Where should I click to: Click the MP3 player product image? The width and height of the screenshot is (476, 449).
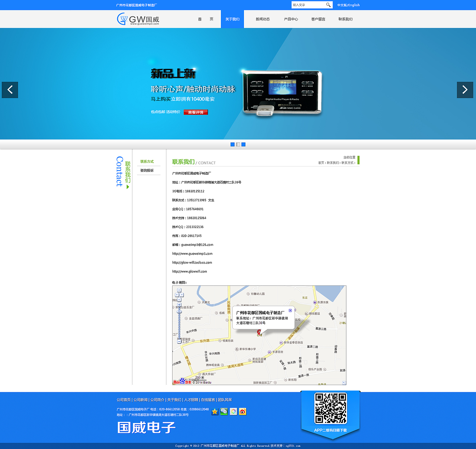click(282, 93)
